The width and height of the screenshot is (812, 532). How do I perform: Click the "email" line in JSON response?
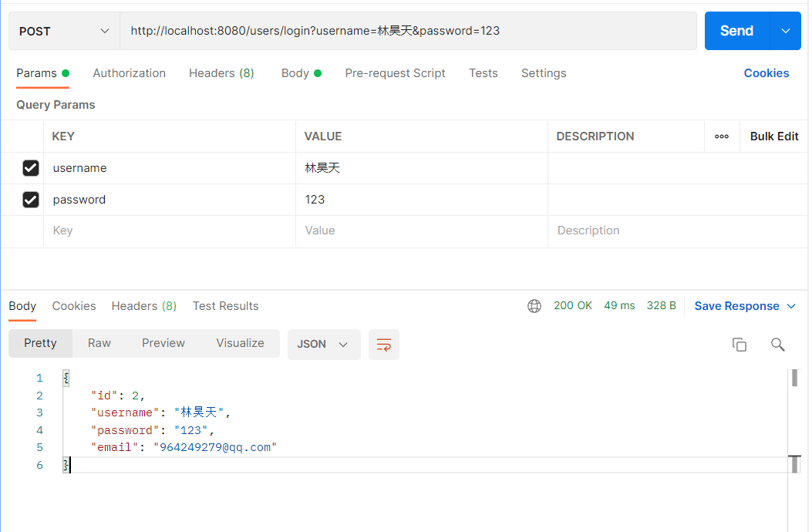tap(184, 447)
